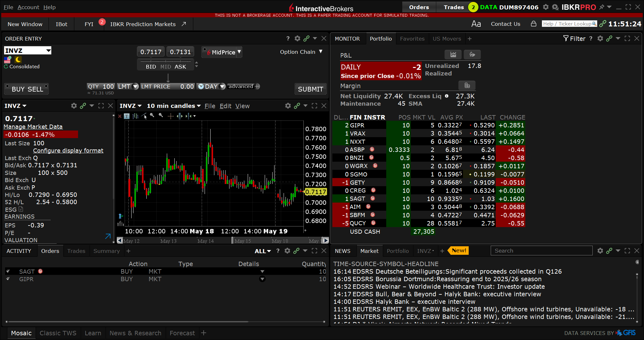The image size is (644, 340).
Task: Click the Monitor Filter funnel
Action: tap(574, 38)
